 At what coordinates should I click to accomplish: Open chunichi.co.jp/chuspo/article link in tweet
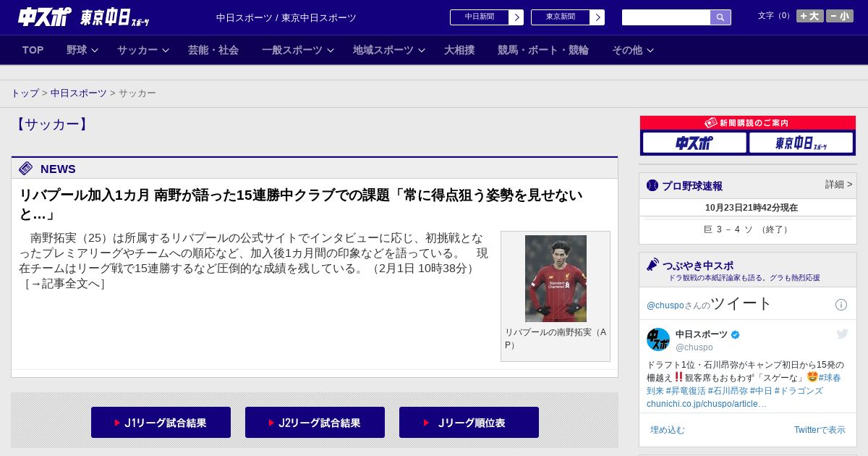click(706, 404)
